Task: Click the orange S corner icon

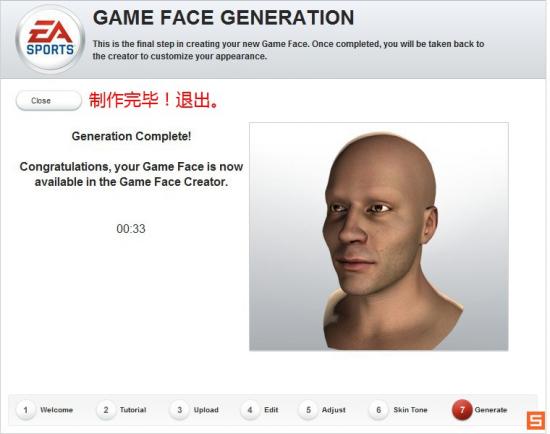Action: click(536, 421)
